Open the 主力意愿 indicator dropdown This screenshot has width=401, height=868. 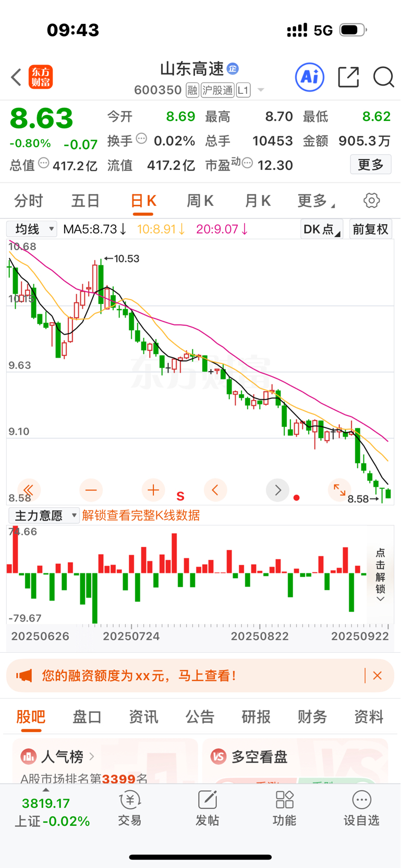point(44,516)
